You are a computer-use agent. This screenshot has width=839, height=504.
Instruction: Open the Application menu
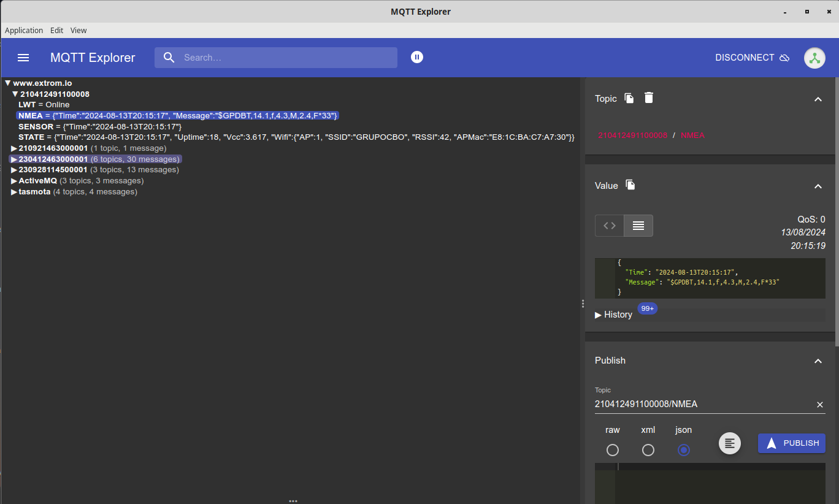tap(24, 30)
